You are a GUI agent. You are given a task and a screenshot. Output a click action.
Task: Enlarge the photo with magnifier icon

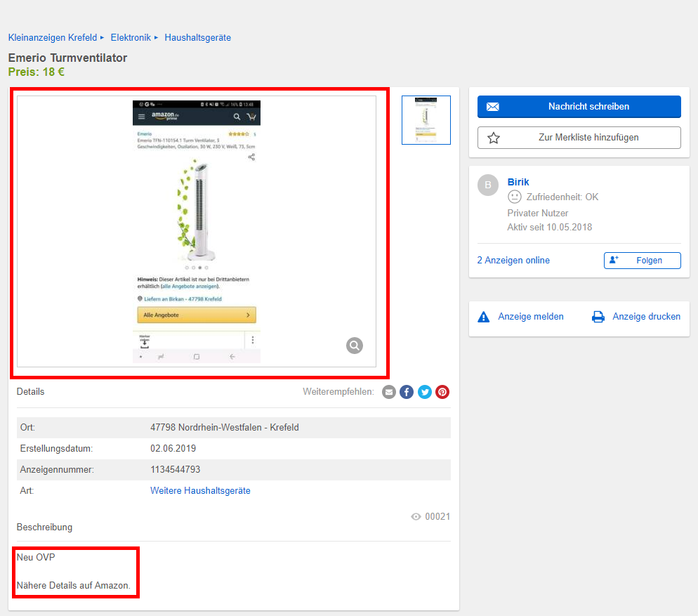[355, 345]
